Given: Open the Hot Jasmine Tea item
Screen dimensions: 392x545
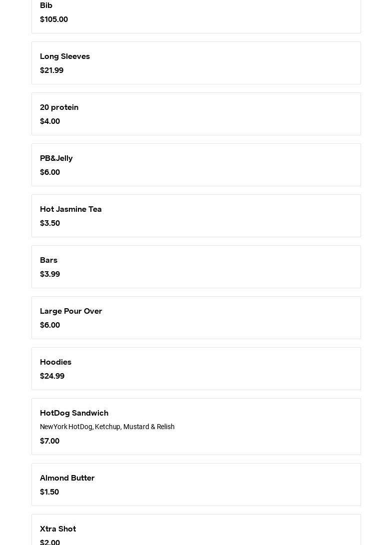Looking at the screenshot, I should pos(196,216).
